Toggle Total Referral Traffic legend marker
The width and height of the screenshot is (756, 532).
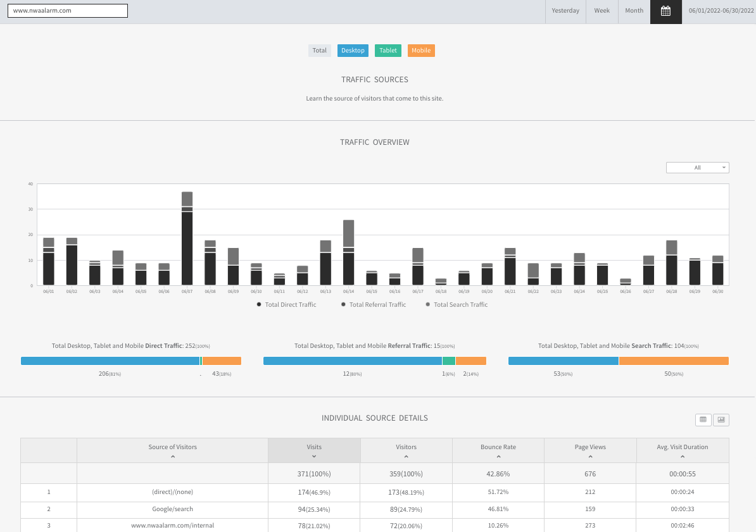(x=343, y=305)
